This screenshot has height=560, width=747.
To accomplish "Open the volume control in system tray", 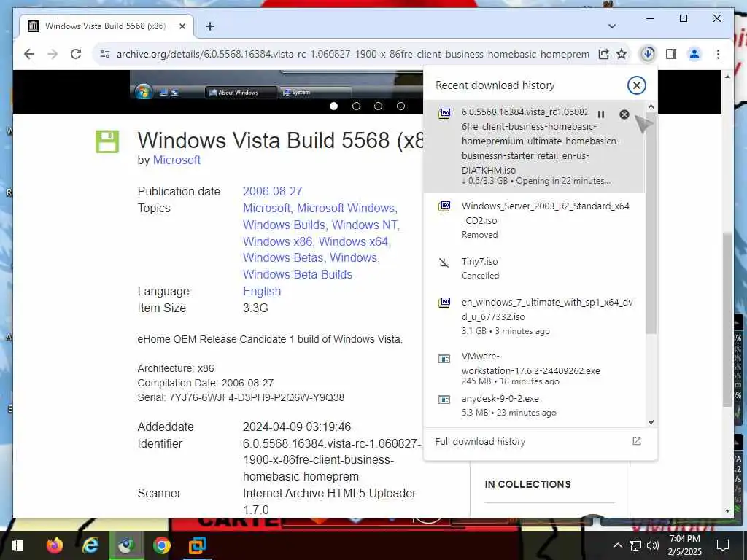I will [x=653, y=545].
